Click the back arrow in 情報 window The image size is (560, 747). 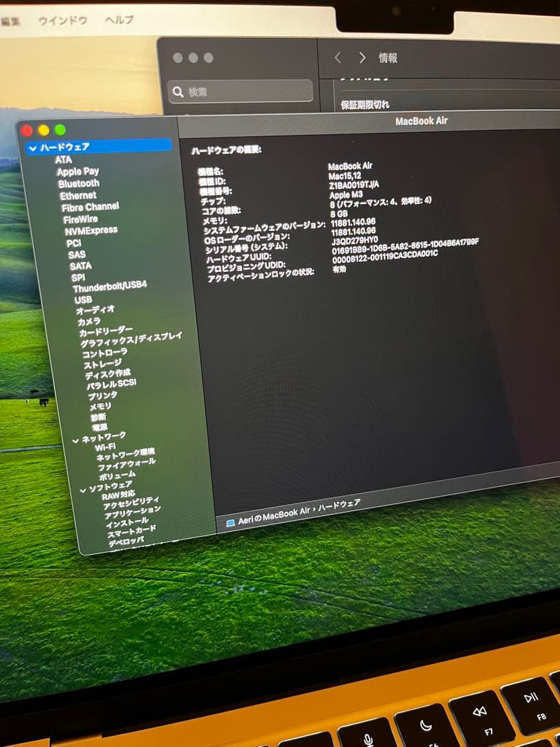point(337,58)
